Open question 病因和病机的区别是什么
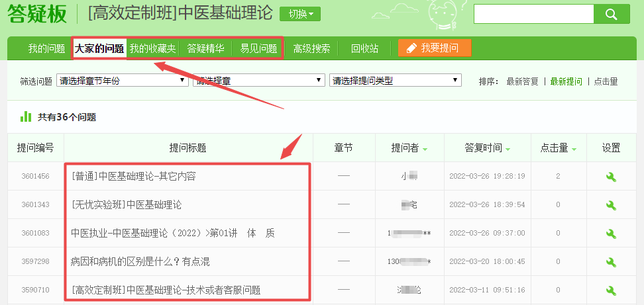Screen dimensions: 644x305 pos(140,262)
